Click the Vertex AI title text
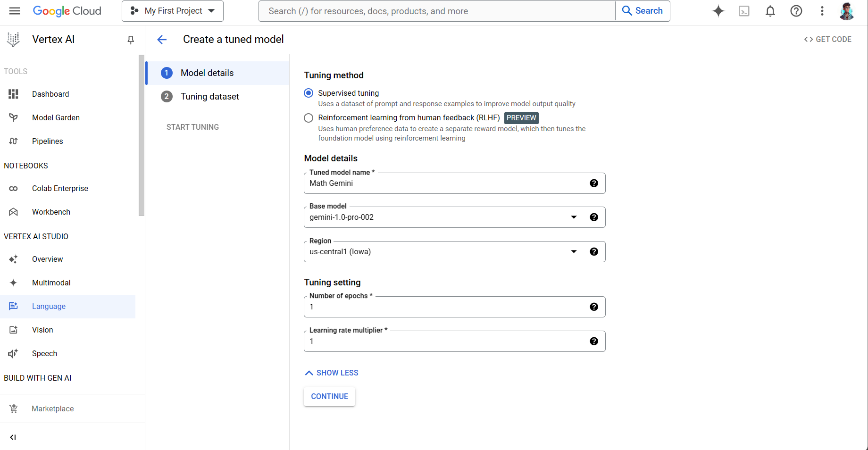The image size is (868, 450). (53, 40)
